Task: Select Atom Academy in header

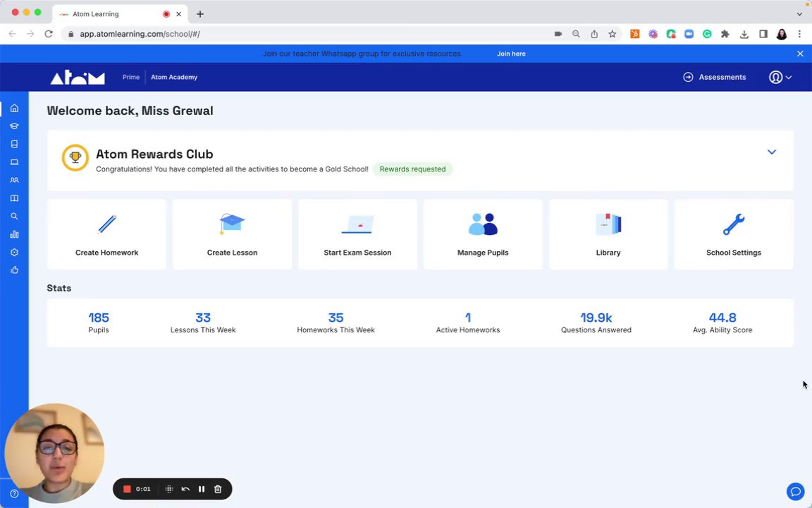Action: coord(174,77)
